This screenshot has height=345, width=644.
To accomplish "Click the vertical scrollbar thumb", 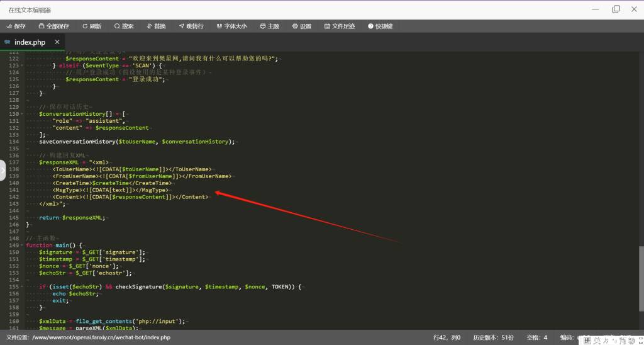I will click(641, 277).
